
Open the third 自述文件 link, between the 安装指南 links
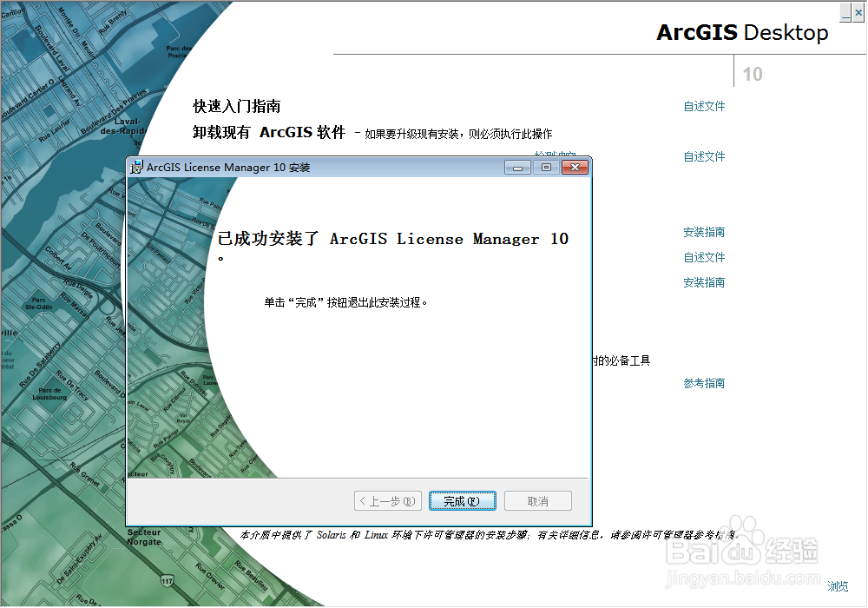(x=704, y=257)
